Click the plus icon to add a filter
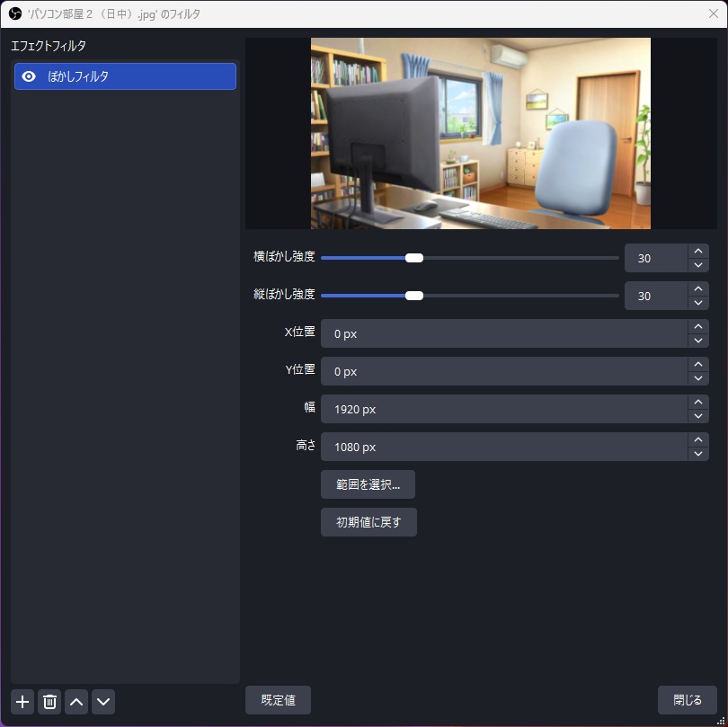Viewport: 728px width, 727px height. coord(22,702)
